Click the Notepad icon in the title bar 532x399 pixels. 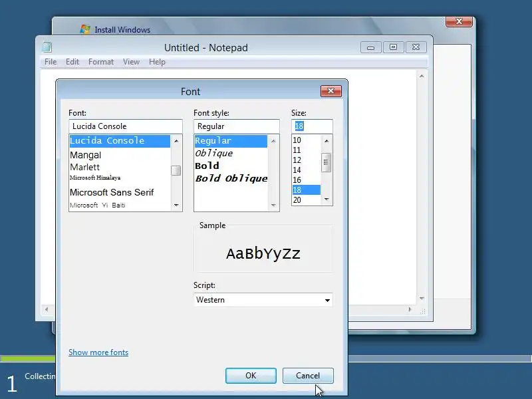pos(47,47)
